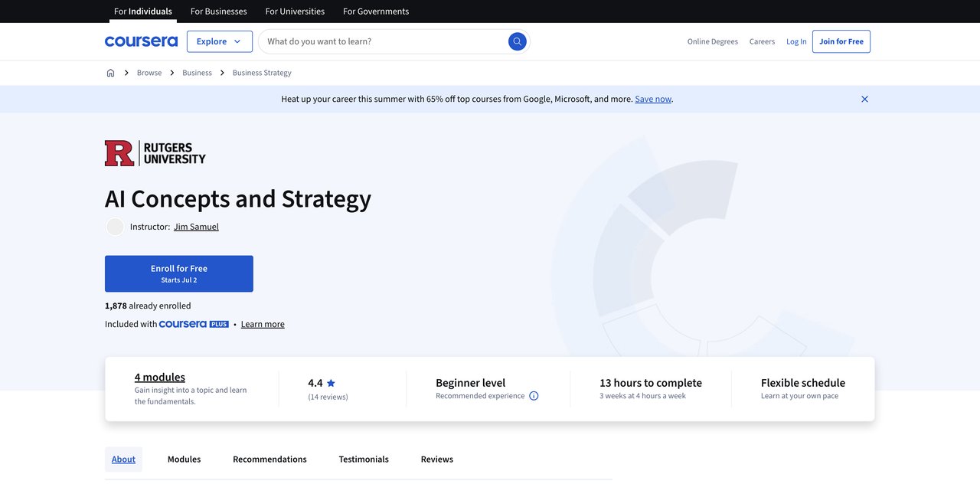Open the For Governments tab
This screenshot has height=484, width=980.
coord(376,11)
